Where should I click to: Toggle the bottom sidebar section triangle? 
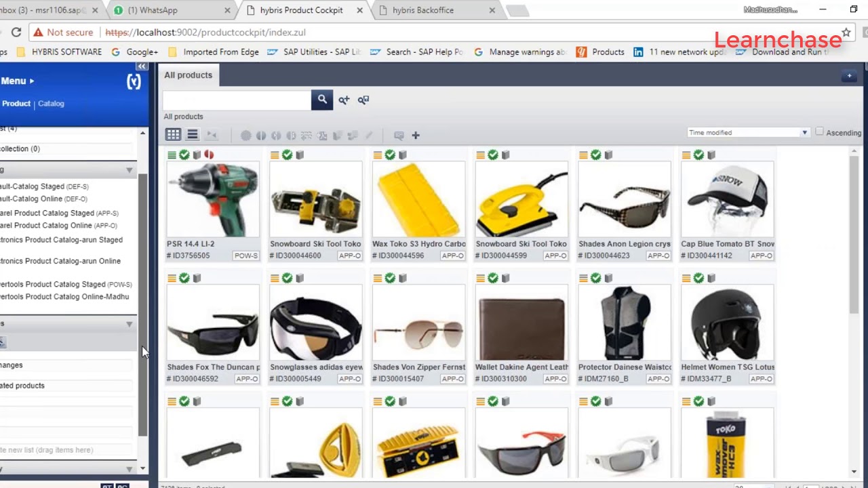point(129,469)
